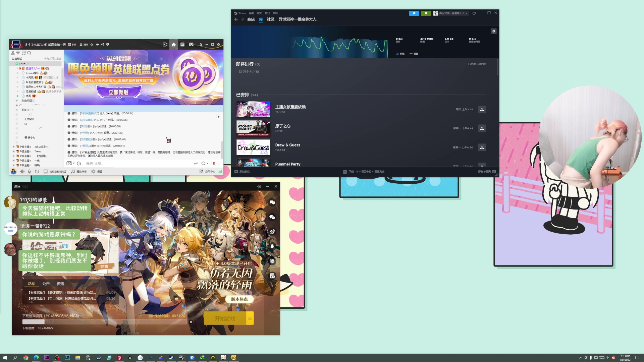This screenshot has width=644, height=362.
Task: Click YY 播放伴奏 music button
Action: click(x=79, y=171)
